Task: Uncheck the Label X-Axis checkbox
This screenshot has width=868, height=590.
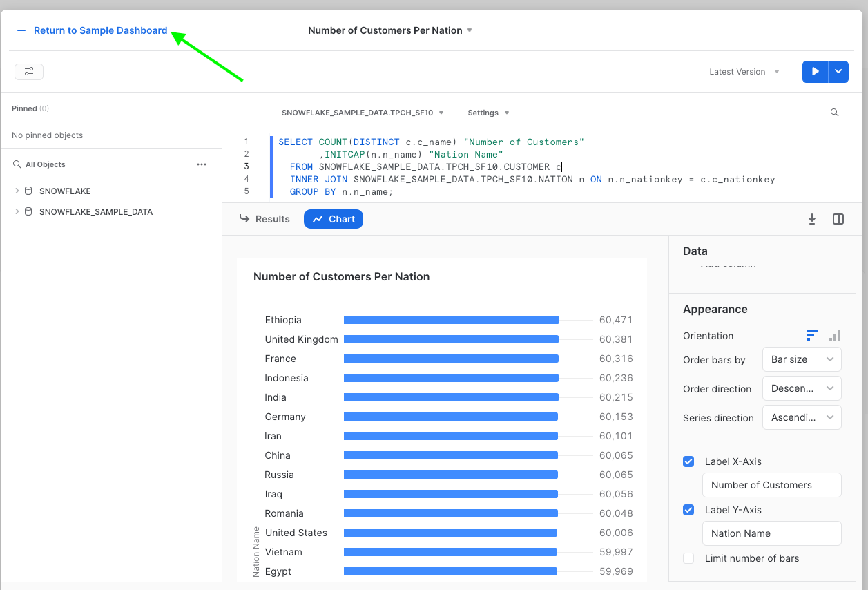Action: pos(688,461)
